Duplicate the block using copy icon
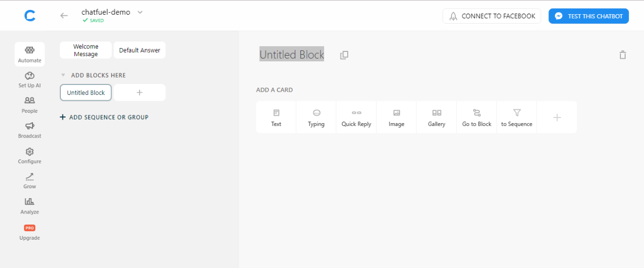This screenshot has height=268, width=644. pos(344,55)
